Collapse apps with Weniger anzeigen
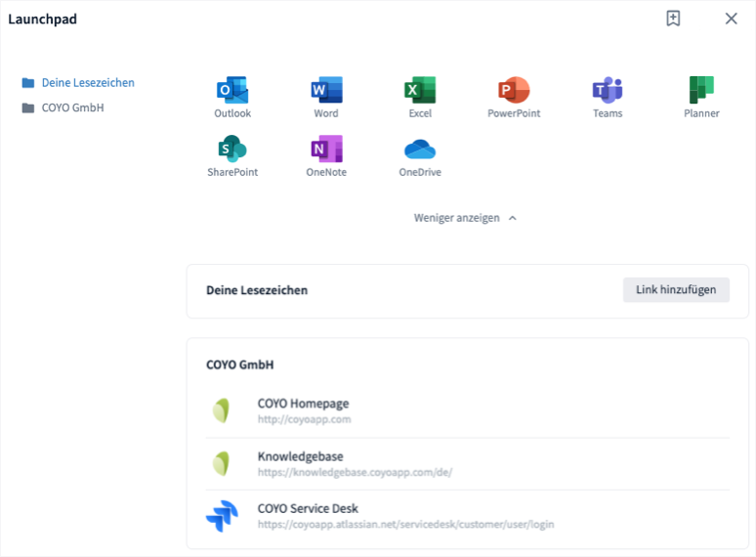 (465, 218)
